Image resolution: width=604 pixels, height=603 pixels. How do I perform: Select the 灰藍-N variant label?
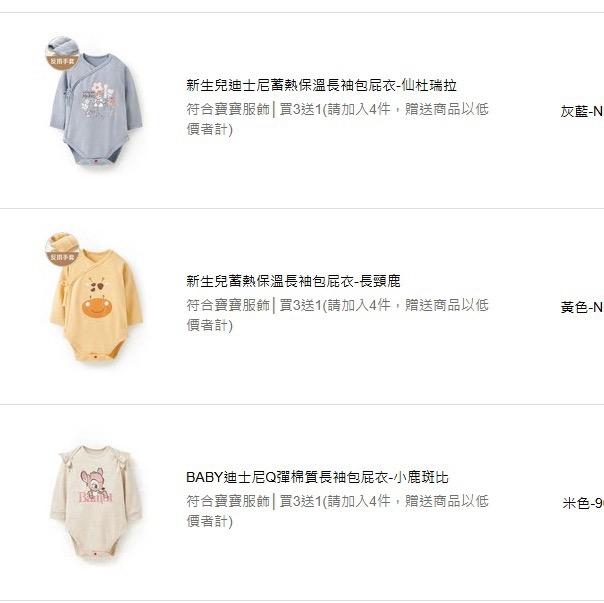coord(582,111)
